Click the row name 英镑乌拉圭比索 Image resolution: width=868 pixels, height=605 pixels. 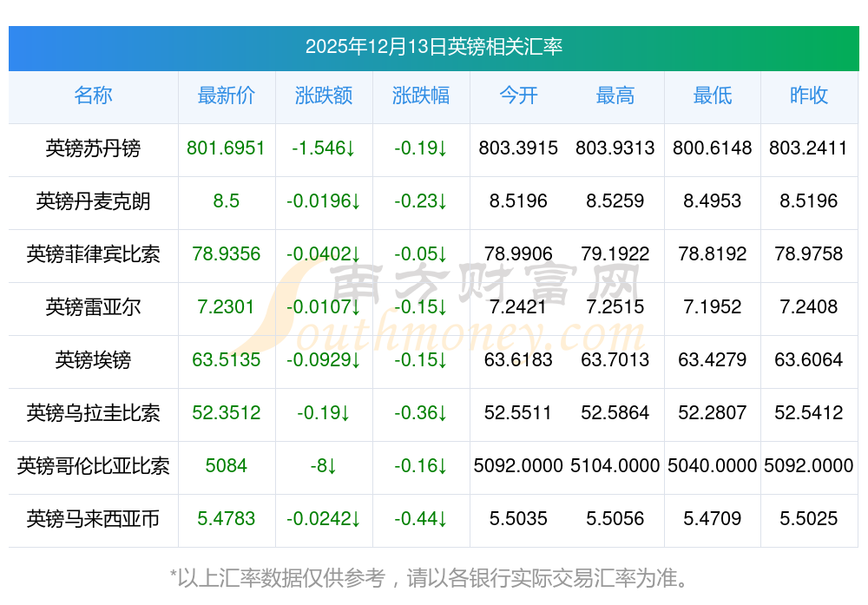coord(93,413)
